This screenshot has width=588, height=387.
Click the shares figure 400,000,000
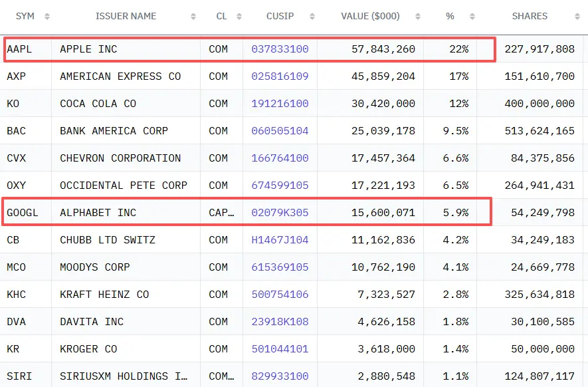pos(539,104)
